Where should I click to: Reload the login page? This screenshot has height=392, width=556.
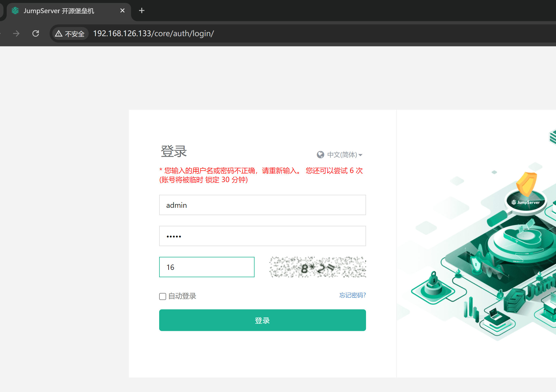pos(36,33)
